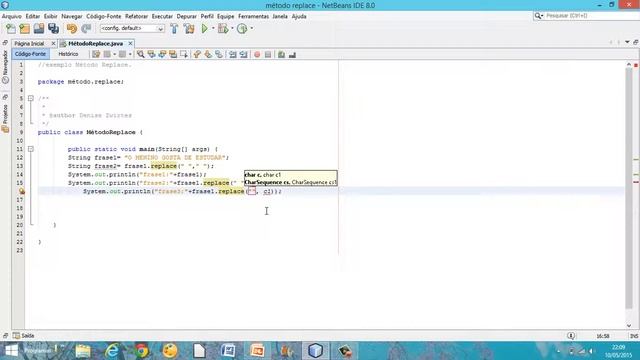Select the MétodoReplace.java tab
Image resolution: width=640 pixels, height=360 pixels.
pyautogui.click(x=95, y=43)
